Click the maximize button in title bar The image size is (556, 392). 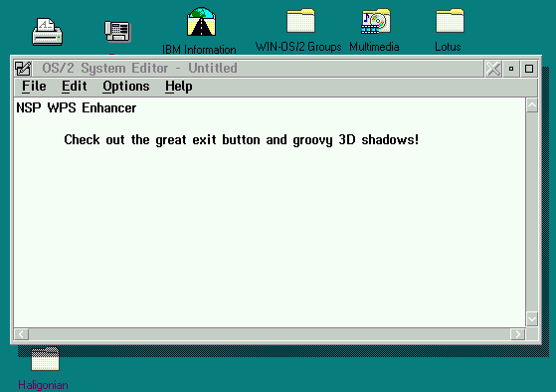pos(529,69)
